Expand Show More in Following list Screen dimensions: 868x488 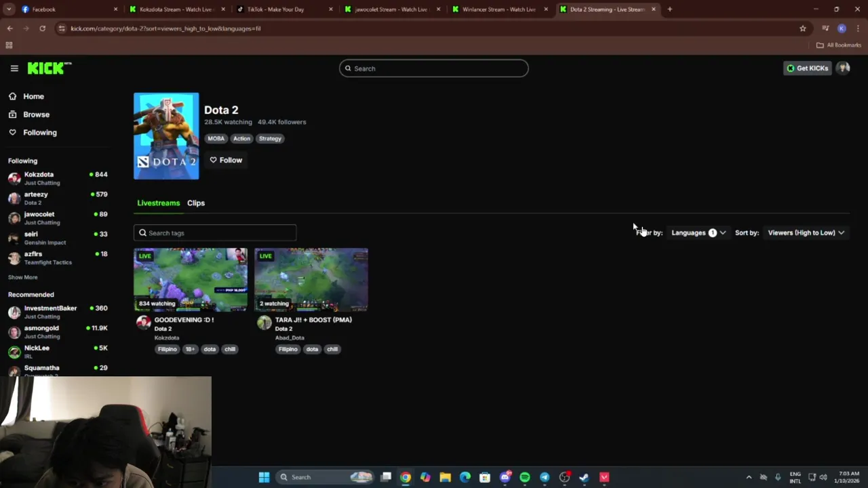click(x=23, y=277)
